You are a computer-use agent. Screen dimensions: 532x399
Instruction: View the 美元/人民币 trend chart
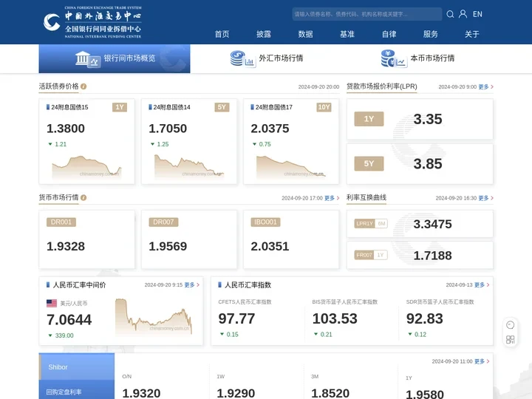[154, 316]
